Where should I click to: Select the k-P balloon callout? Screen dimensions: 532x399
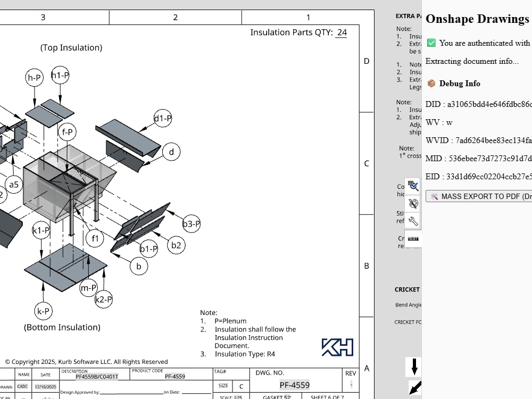tap(44, 311)
